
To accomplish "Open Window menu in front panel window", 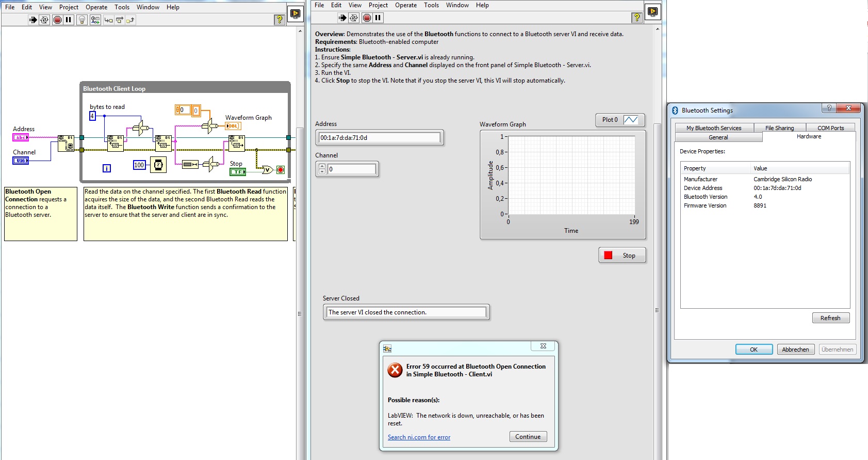I will [x=457, y=5].
